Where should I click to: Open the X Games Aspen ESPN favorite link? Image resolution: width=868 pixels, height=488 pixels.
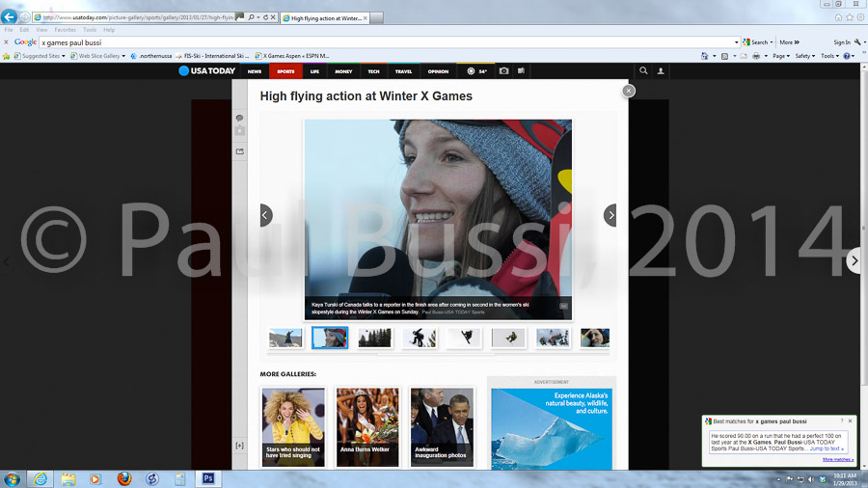pyautogui.click(x=292, y=56)
